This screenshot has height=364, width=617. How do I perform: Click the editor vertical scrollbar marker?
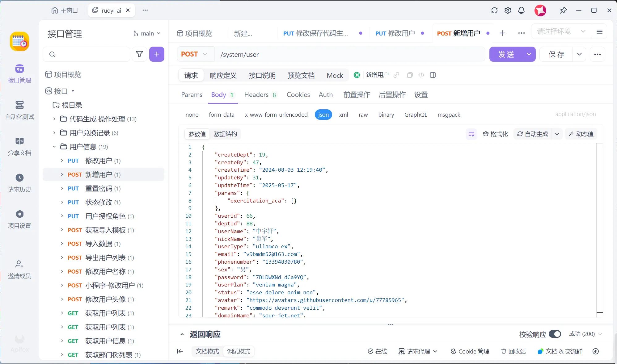[599, 312]
